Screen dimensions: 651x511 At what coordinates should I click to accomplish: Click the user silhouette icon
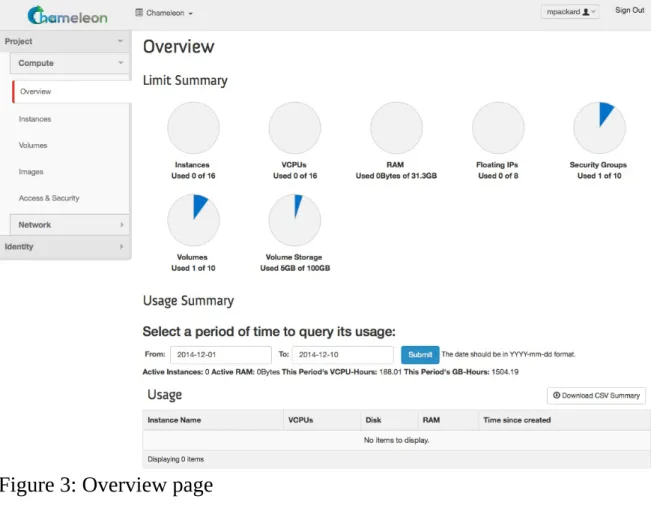(586, 12)
